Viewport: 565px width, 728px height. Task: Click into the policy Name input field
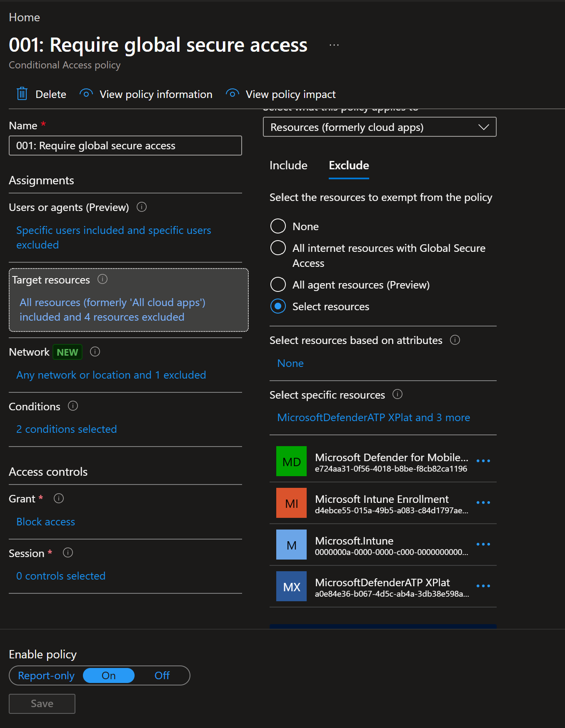(125, 146)
